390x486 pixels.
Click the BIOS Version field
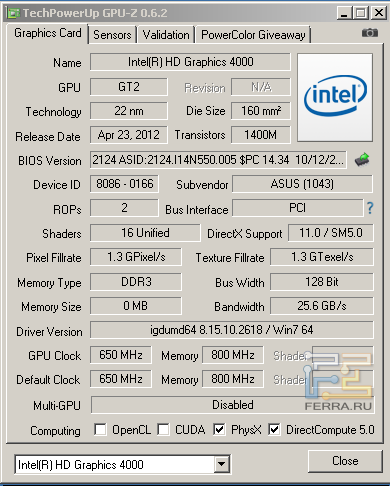pos(218,160)
